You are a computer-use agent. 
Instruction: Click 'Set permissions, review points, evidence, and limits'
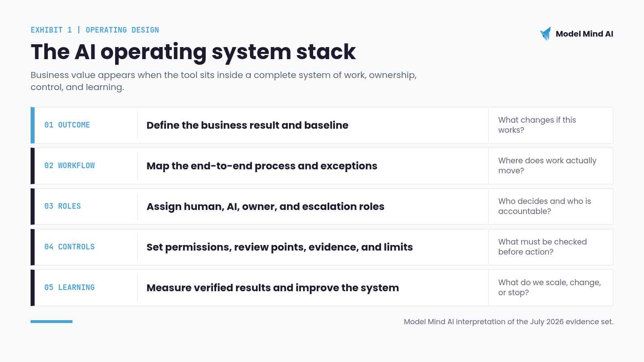pos(280,247)
